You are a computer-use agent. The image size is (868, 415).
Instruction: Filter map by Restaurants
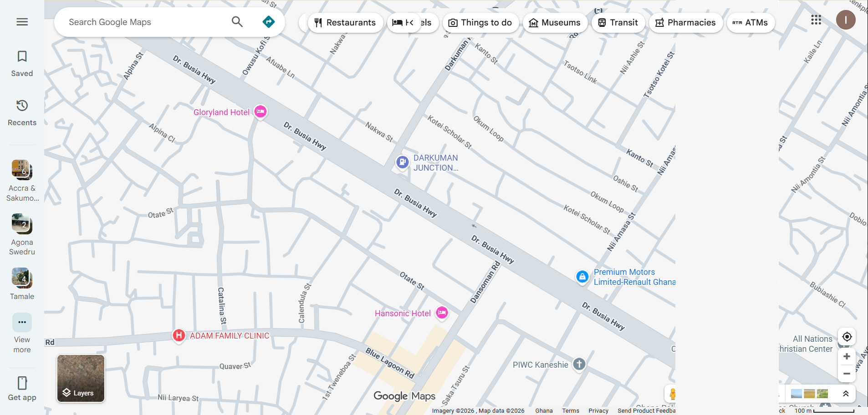[345, 23]
